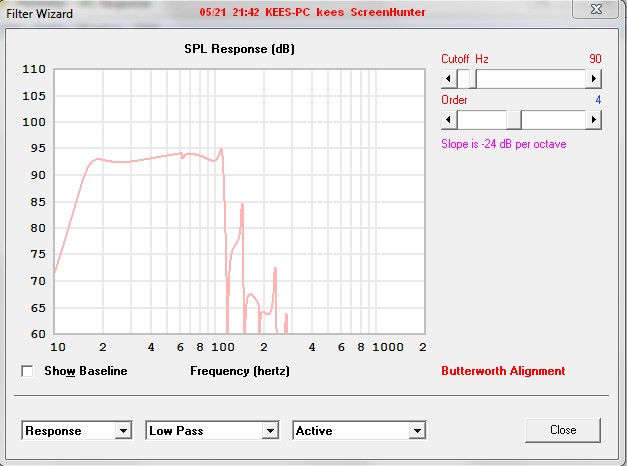
Task: Click the Order slider thumb
Action: (514, 120)
